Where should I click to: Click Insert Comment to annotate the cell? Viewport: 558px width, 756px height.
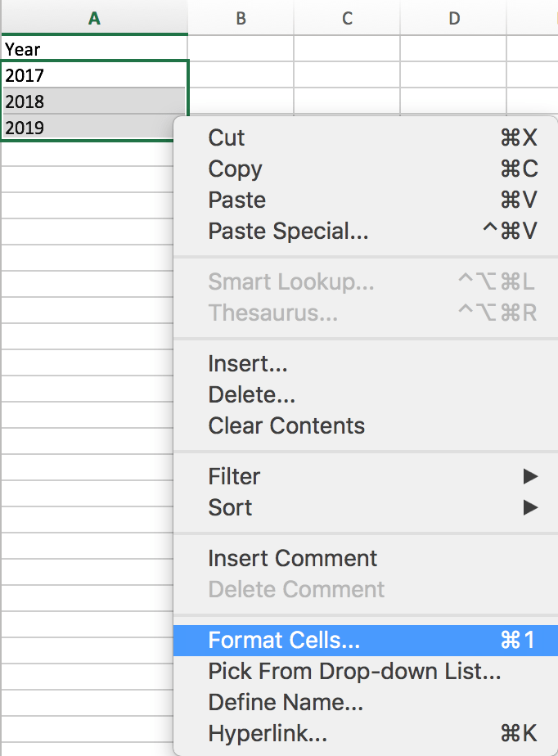click(x=292, y=558)
